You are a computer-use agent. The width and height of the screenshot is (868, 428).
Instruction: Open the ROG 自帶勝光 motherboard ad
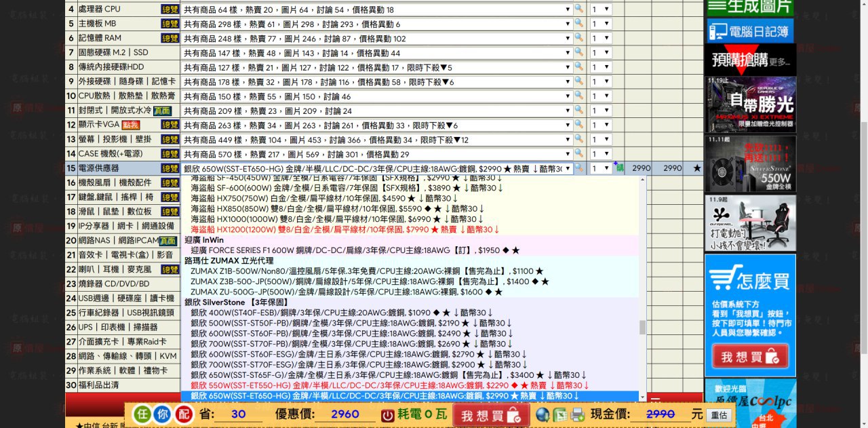750,104
